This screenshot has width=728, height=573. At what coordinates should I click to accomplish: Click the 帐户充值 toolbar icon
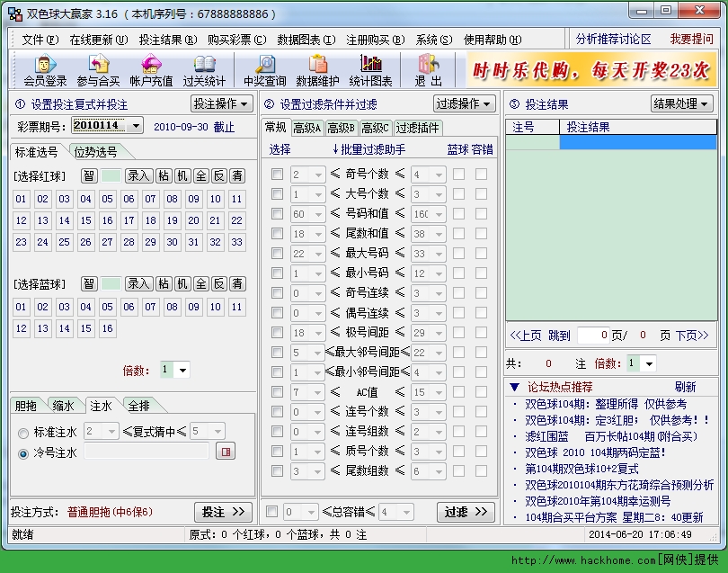(x=151, y=70)
